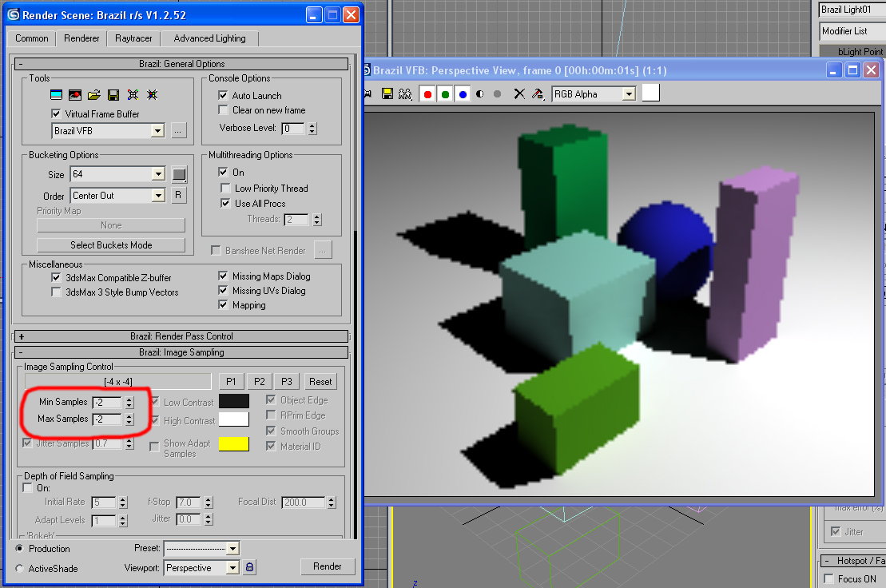The image size is (886, 588).
Task: Click the white color swatch in VFB toolbar
Action: (x=651, y=93)
